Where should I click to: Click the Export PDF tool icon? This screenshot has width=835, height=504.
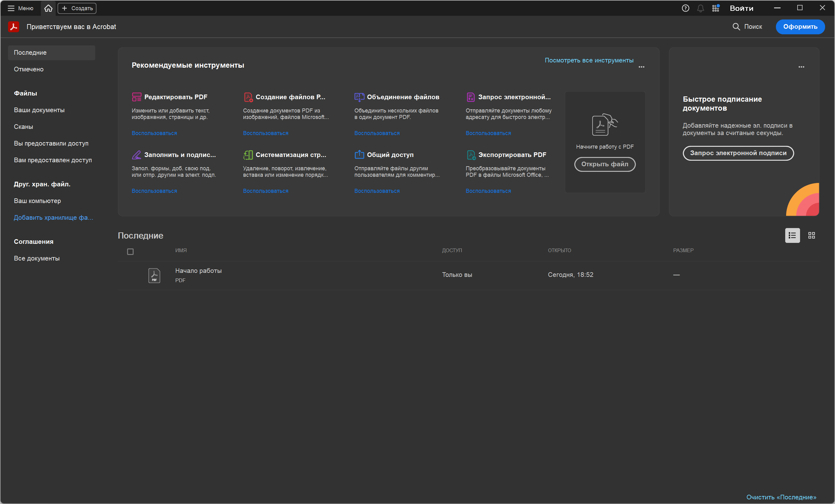(x=471, y=155)
